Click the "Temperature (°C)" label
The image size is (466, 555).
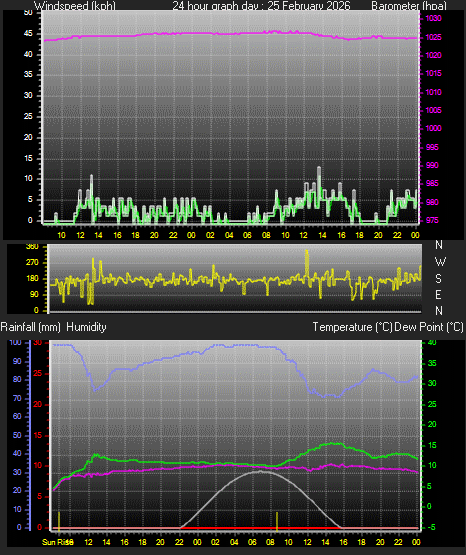[x=352, y=327]
